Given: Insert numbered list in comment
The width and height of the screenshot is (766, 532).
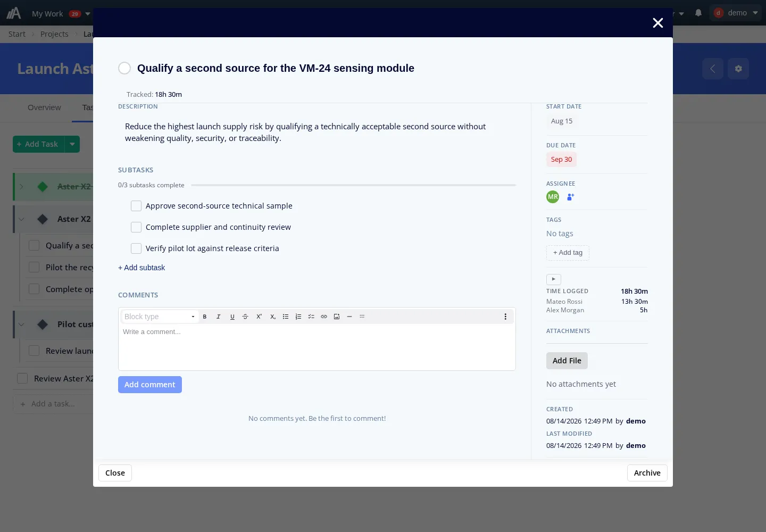Looking at the screenshot, I should pyautogui.click(x=298, y=317).
